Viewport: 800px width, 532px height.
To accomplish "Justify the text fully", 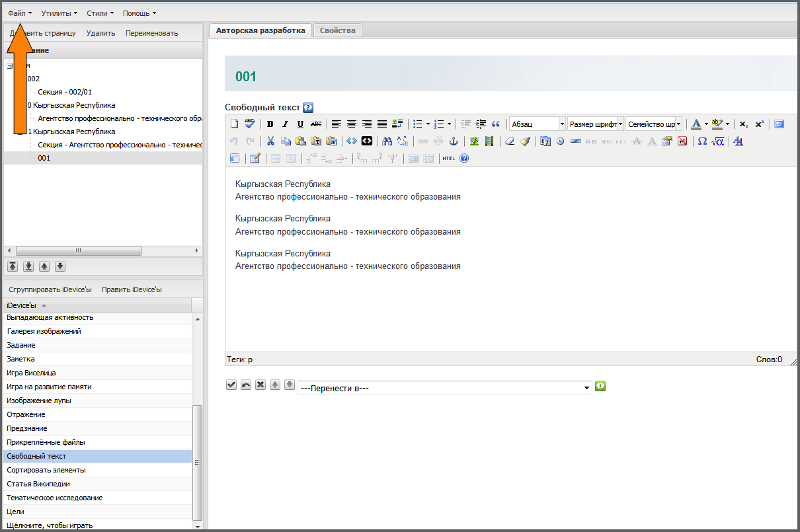I will pos(382,124).
